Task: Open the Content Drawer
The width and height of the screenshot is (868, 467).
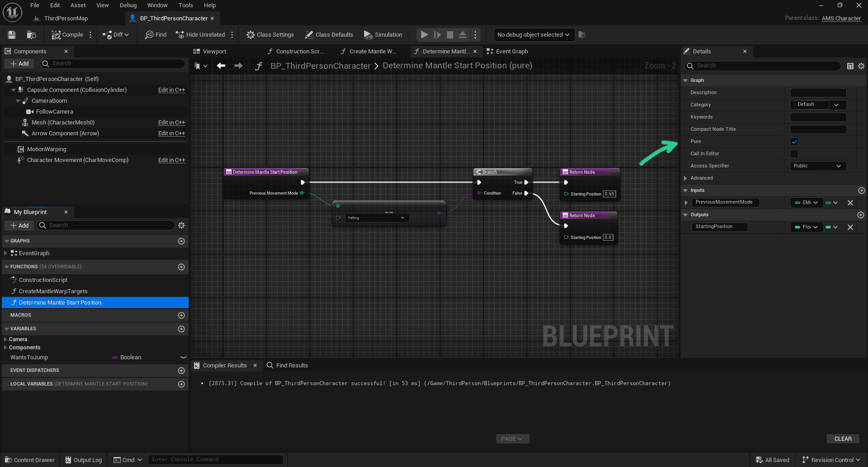Action: coord(30,460)
